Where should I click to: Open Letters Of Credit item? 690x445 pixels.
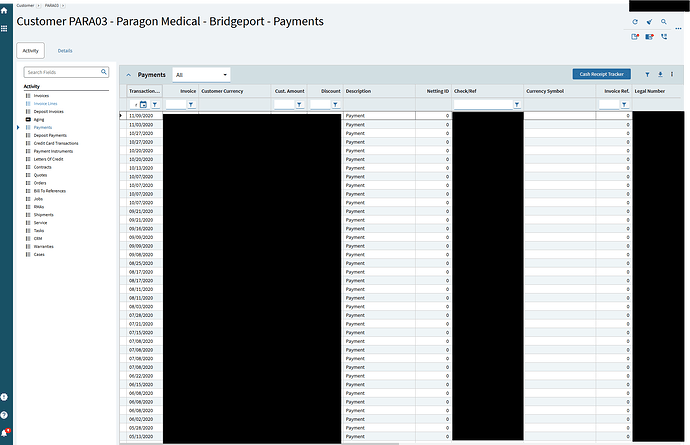point(48,159)
